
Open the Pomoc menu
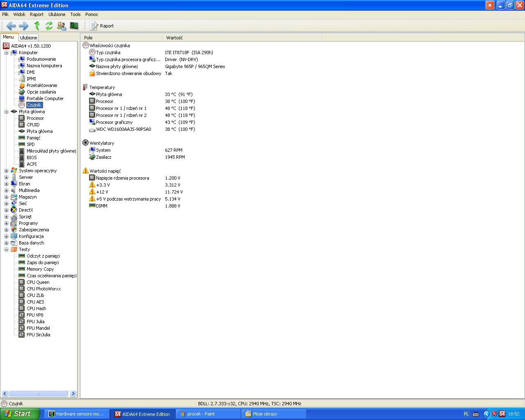(x=92, y=14)
